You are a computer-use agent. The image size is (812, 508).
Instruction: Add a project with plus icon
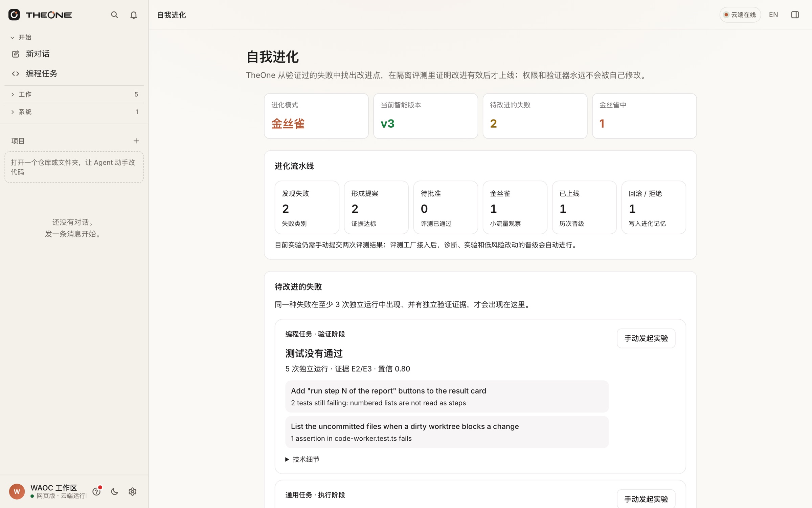pyautogui.click(x=136, y=141)
